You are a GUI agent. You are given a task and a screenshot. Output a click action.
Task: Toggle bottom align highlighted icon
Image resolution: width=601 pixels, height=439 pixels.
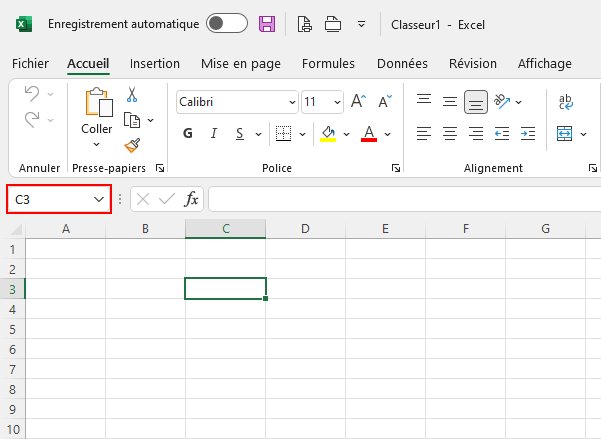[x=476, y=102]
